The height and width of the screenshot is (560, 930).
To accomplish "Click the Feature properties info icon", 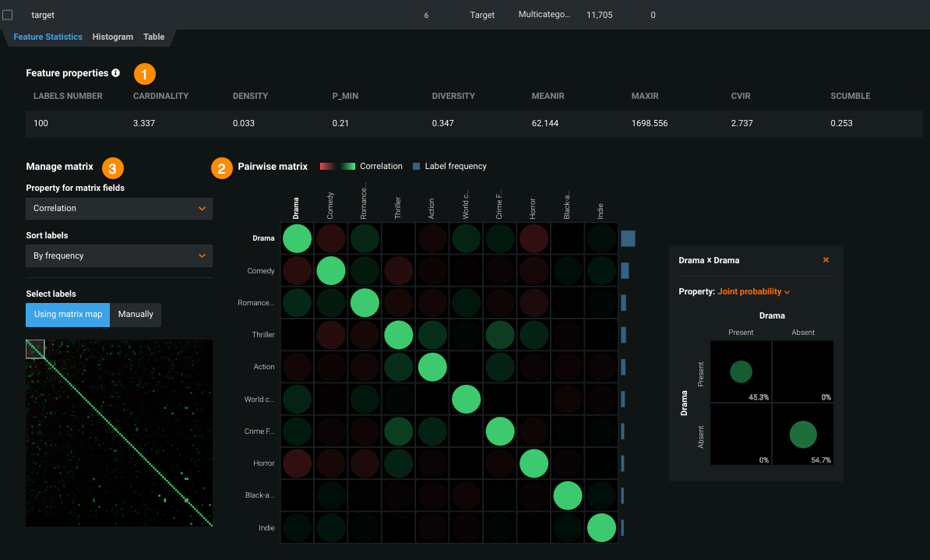I will (x=115, y=73).
